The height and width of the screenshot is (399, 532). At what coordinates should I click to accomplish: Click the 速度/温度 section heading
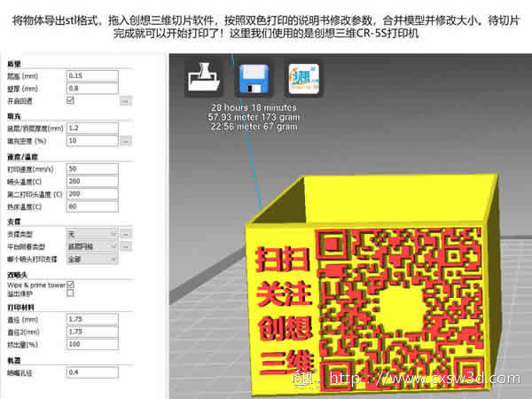coord(22,156)
